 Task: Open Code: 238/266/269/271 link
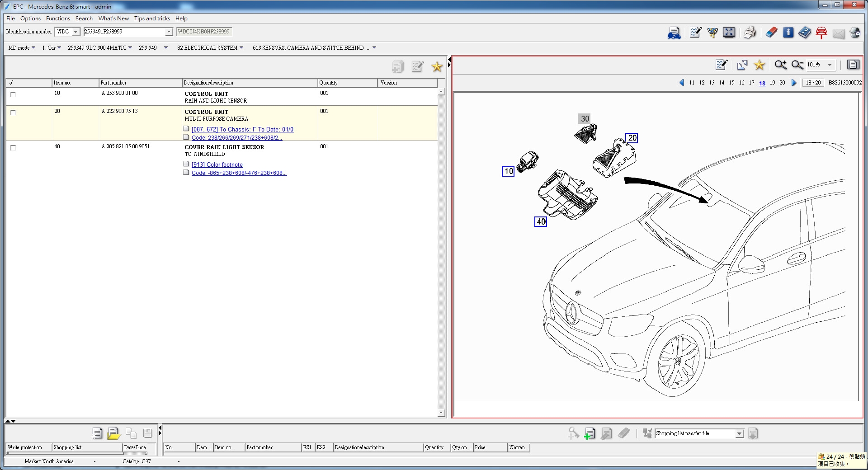click(237, 138)
